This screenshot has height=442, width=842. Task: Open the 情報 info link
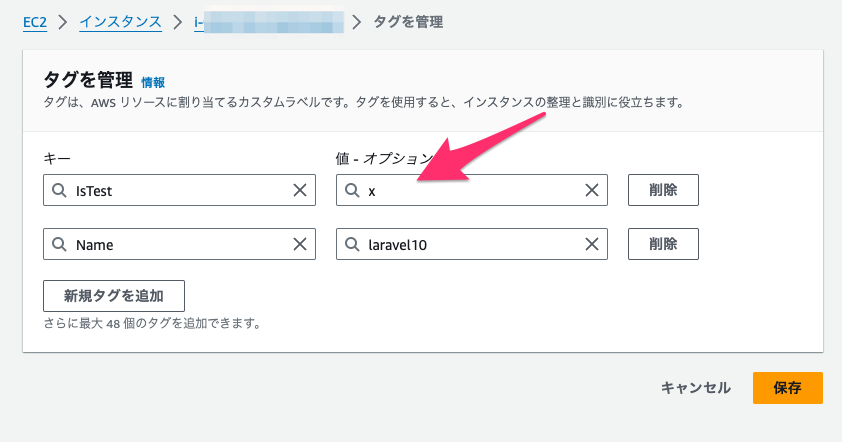point(153,82)
